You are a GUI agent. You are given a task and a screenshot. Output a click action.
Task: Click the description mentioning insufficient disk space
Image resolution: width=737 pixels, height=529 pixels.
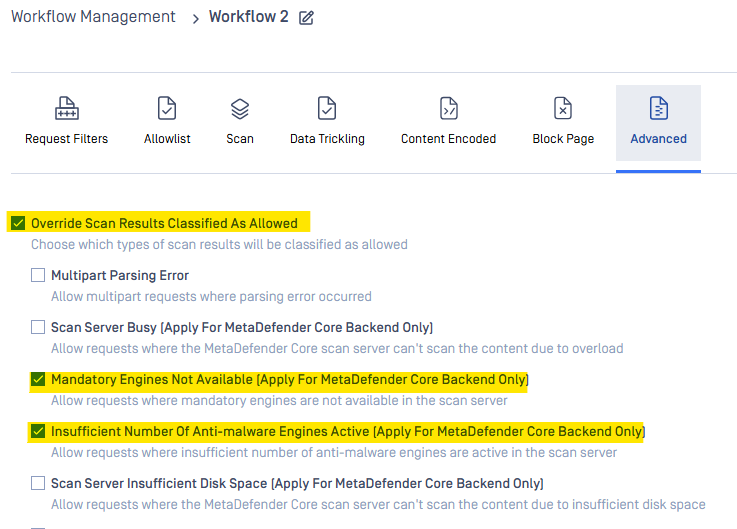pos(378,505)
